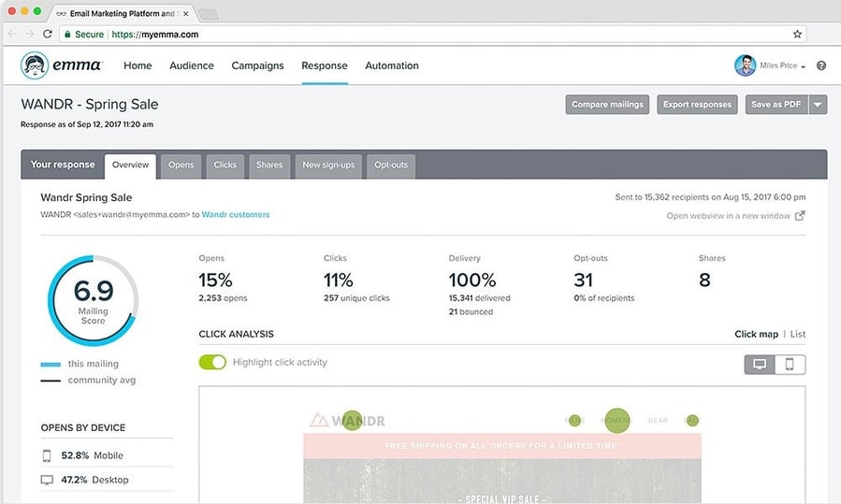Click the 6.9 Mailing Score gauge

94,301
